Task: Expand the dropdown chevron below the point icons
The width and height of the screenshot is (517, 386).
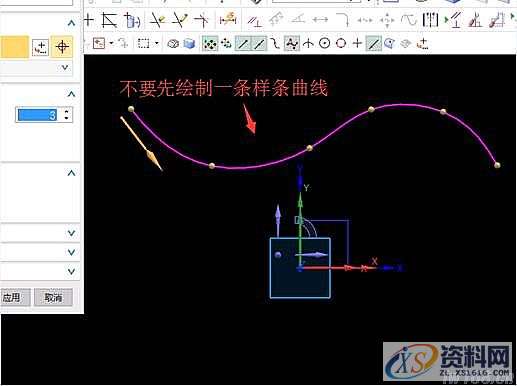Action: (65, 68)
